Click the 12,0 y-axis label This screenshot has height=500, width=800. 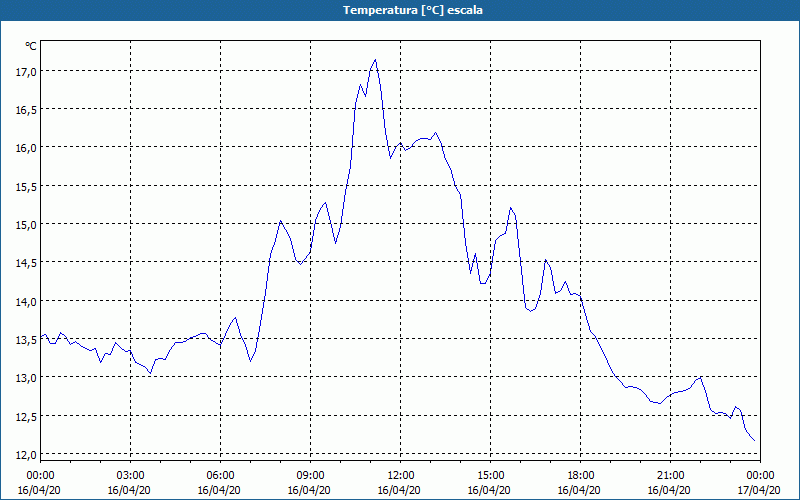coord(26,455)
